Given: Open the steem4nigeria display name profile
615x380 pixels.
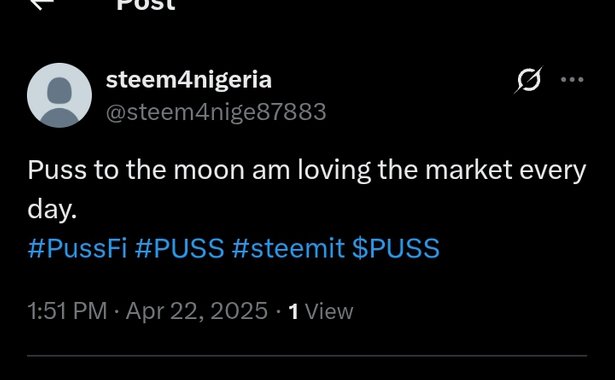Looking at the screenshot, I should [x=189, y=80].
